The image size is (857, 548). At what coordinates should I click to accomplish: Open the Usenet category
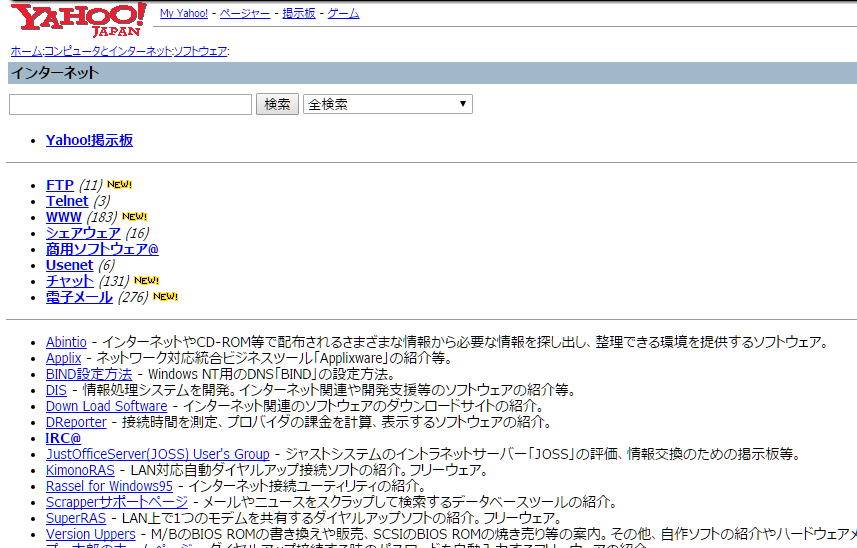69,265
